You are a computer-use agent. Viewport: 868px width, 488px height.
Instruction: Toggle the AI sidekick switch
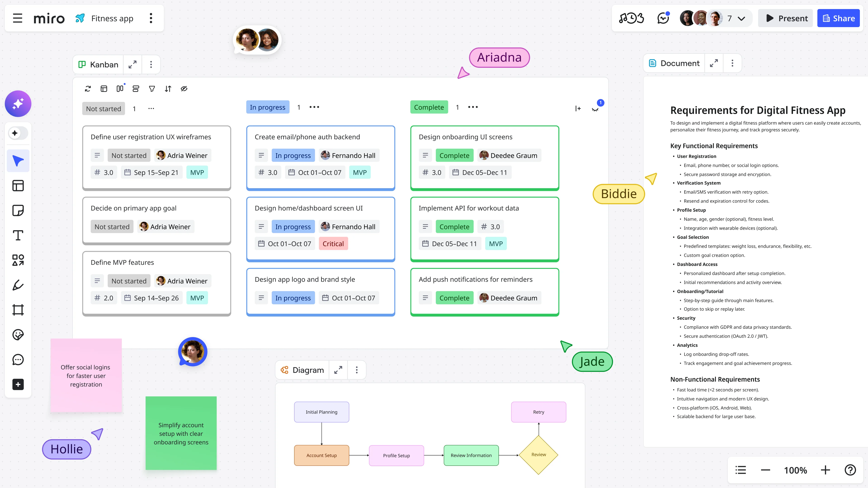18,133
